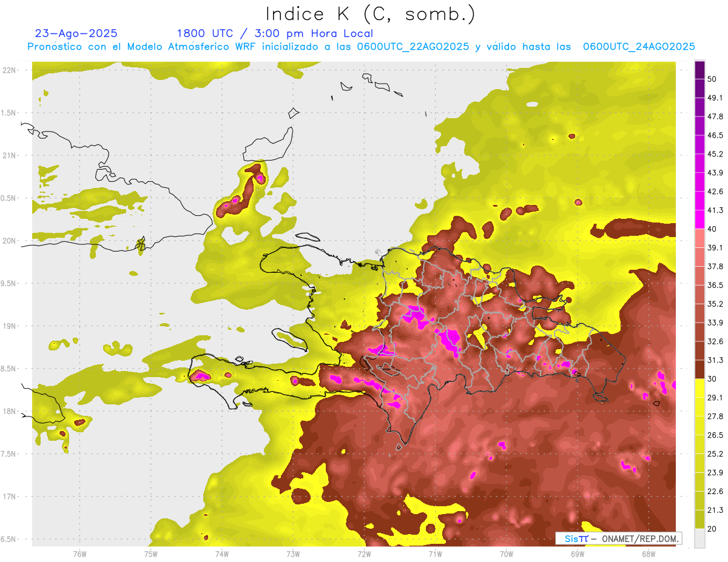Screen dimensions: 728x562
Task: Click latitude label '7.5N'
Action: click(8, 454)
